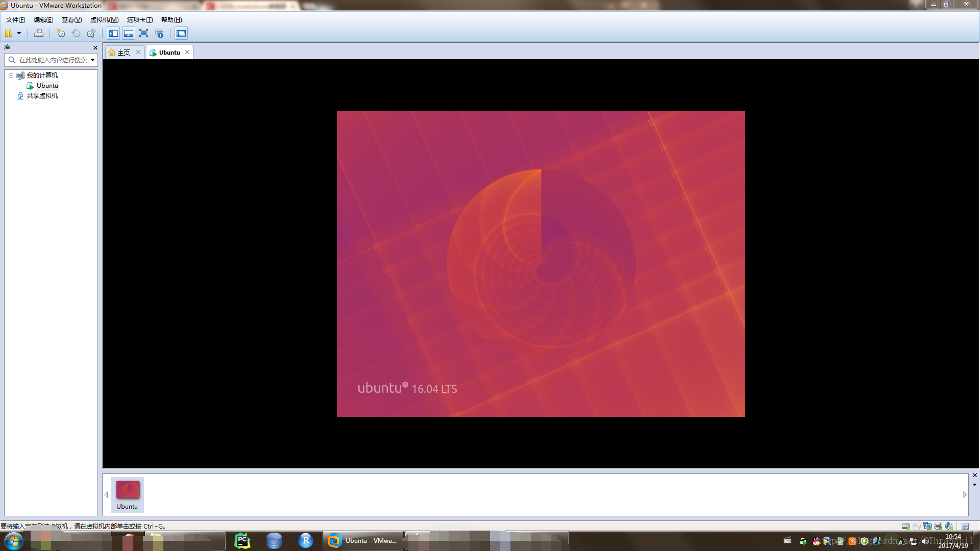Viewport: 980px width, 551px height.
Task: Open the library search filter dropdown
Action: coord(92,60)
